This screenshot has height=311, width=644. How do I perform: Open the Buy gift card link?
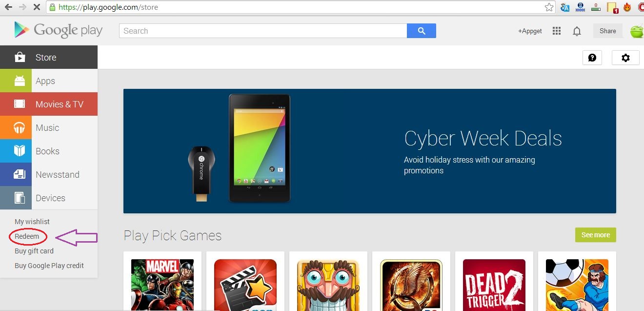[34, 251]
